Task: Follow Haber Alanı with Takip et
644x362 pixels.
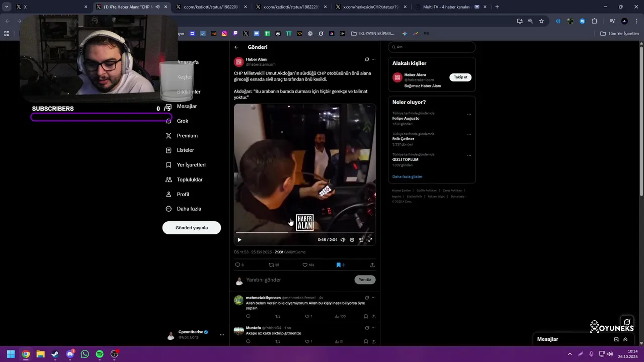Action: pyautogui.click(x=460, y=77)
